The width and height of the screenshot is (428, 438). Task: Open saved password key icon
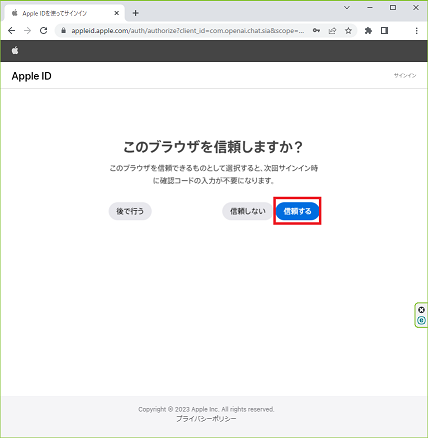316,31
